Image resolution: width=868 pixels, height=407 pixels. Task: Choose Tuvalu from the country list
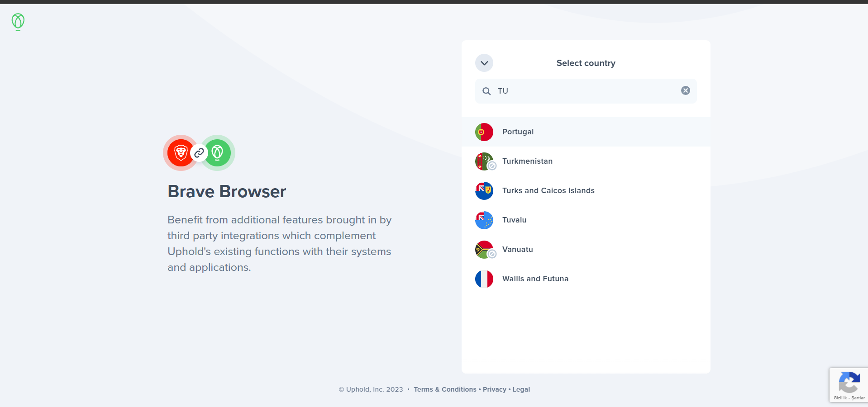[x=586, y=220]
